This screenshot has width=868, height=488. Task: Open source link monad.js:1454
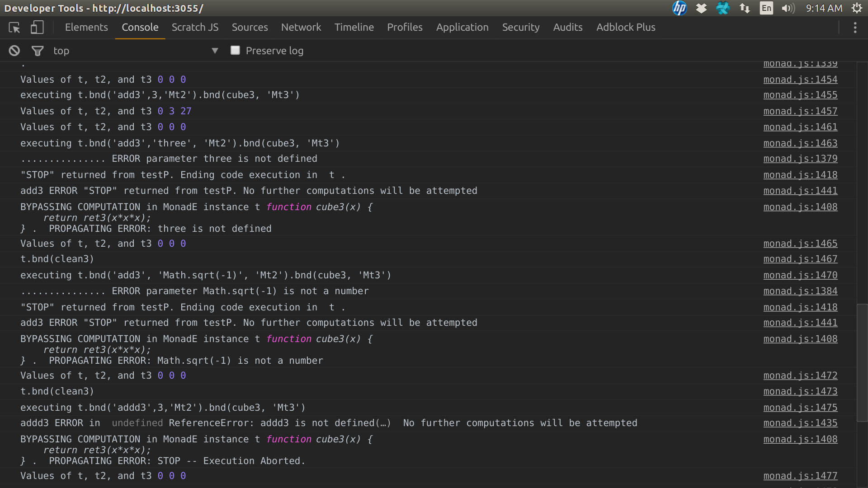pyautogui.click(x=800, y=80)
